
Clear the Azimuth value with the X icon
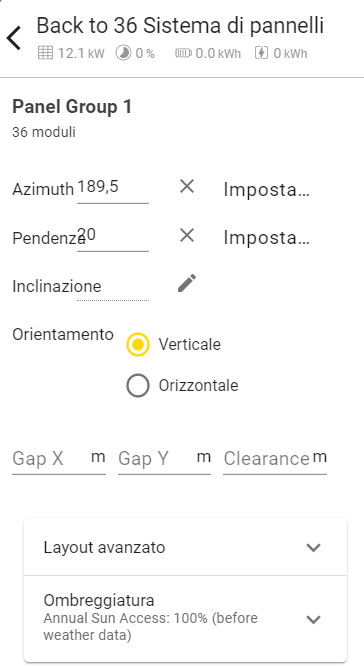tap(187, 187)
